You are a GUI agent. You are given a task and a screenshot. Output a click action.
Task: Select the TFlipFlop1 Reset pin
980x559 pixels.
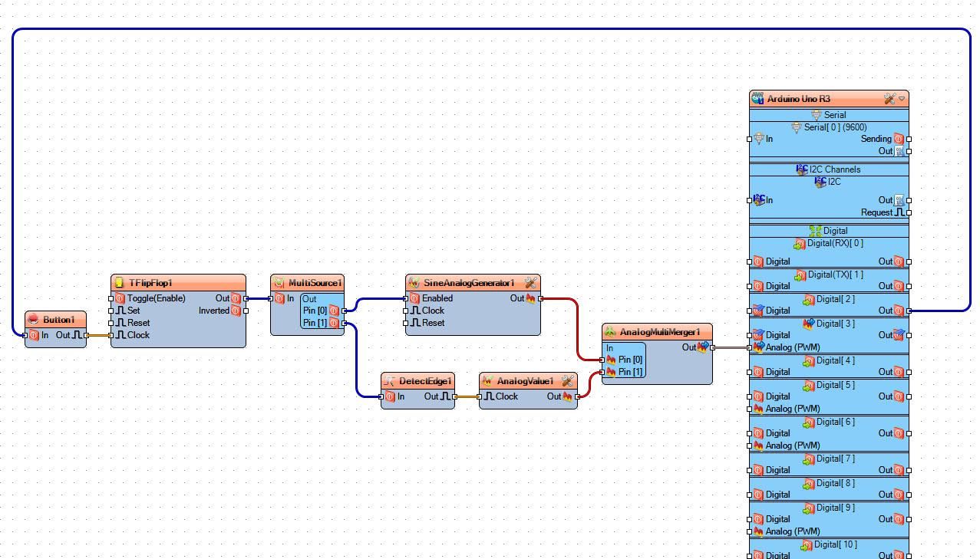[112, 323]
